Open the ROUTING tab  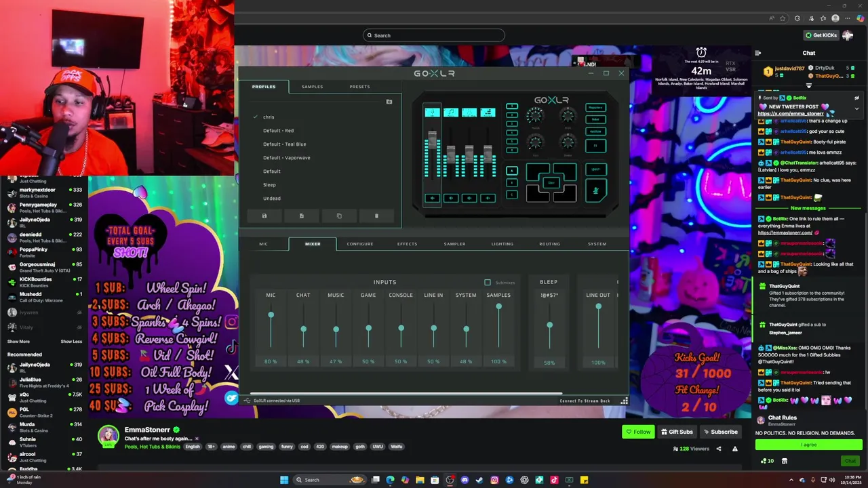coord(549,244)
